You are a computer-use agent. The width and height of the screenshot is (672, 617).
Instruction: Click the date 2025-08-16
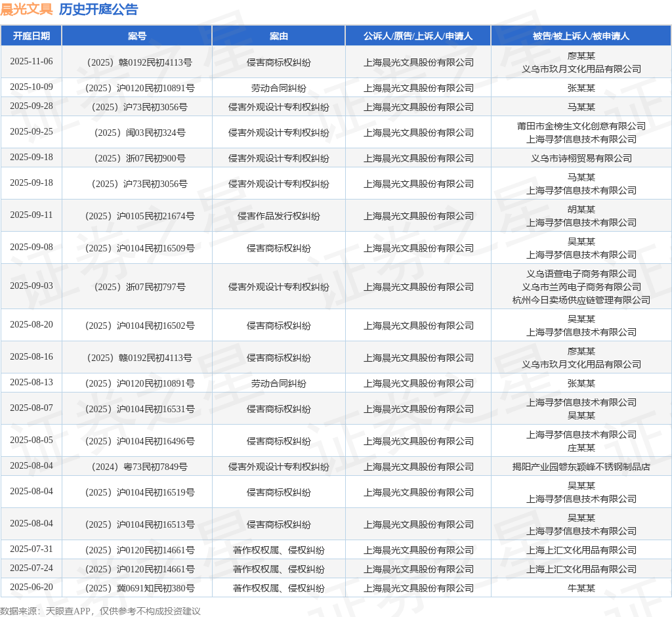pos(31,356)
